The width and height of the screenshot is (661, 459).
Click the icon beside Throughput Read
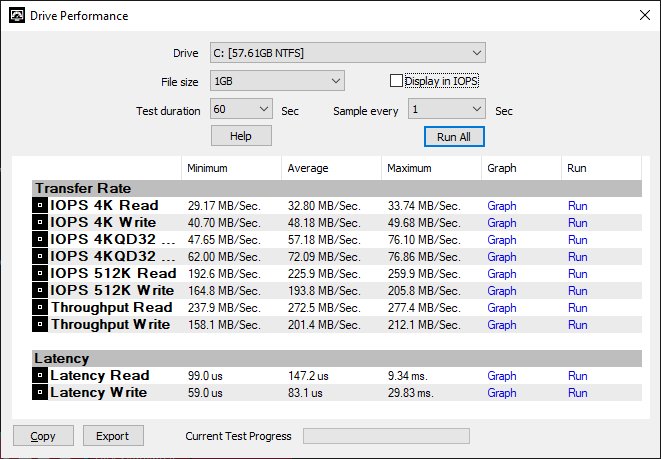coord(40,307)
